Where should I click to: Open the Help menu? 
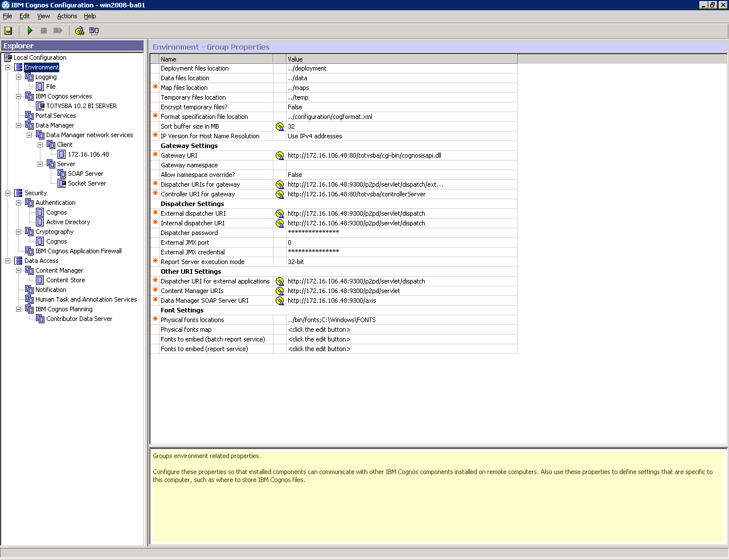click(x=90, y=16)
